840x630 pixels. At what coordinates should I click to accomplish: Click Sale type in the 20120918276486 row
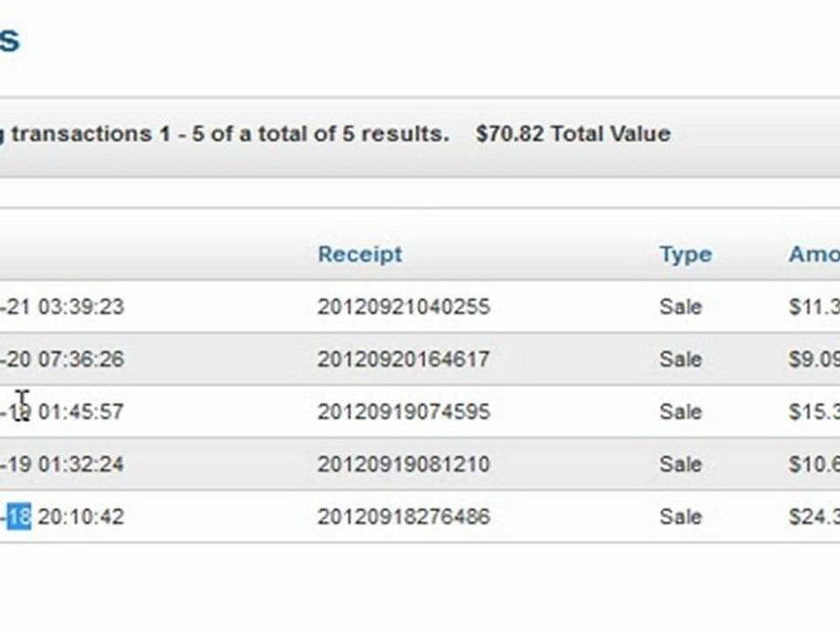click(681, 516)
